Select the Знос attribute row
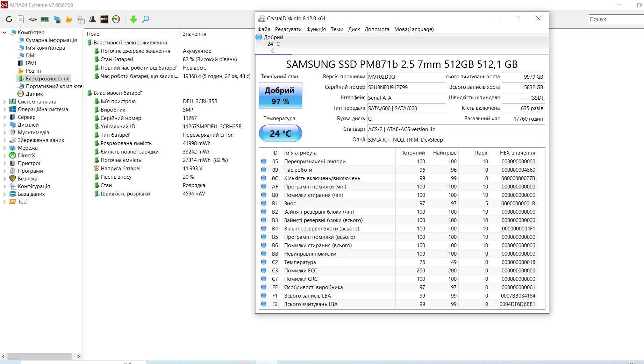The width and height of the screenshot is (644, 364). tap(399, 203)
